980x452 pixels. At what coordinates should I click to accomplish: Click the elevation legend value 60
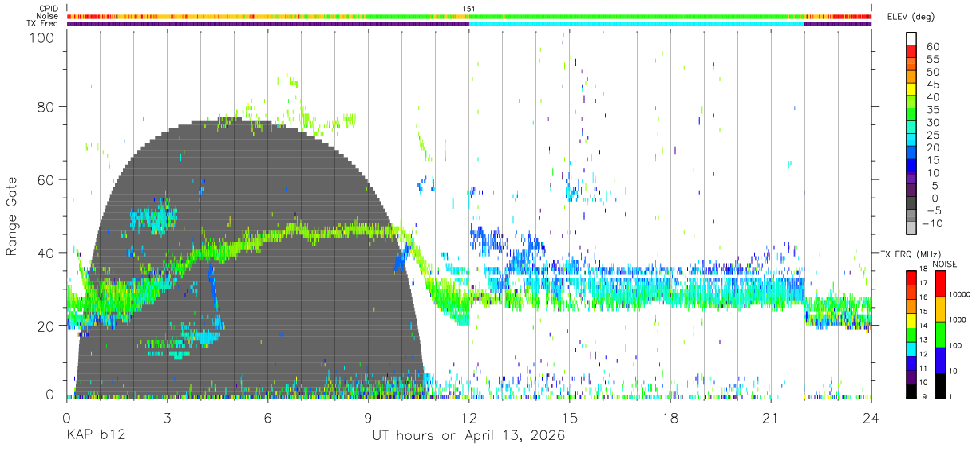pyautogui.click(x=933, y=47)
